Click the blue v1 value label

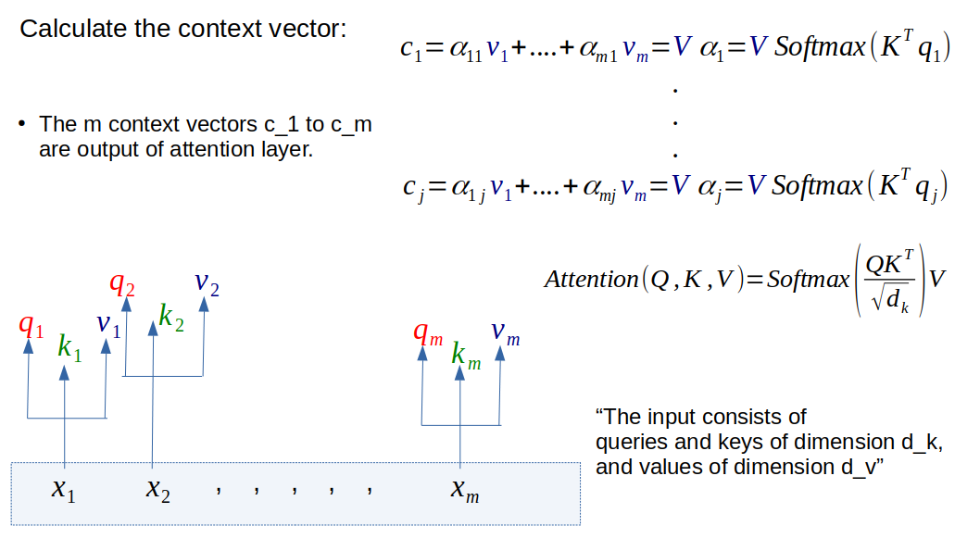tap(107, 324)
